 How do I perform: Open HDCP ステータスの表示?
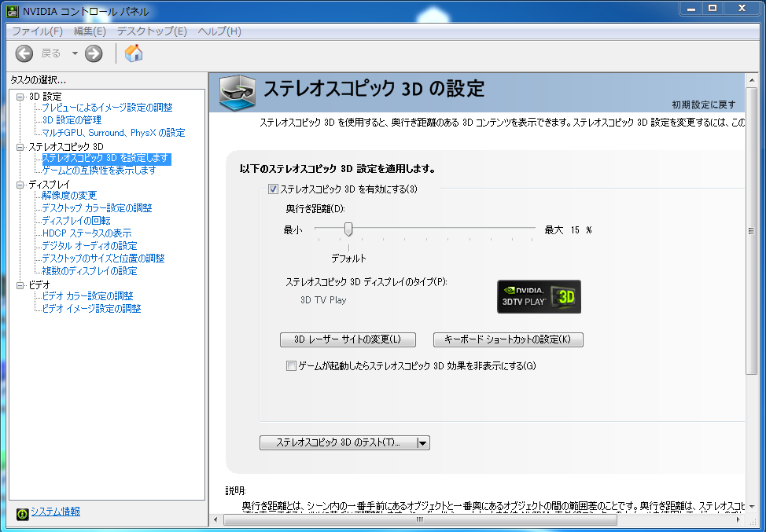tap(87, 233)
